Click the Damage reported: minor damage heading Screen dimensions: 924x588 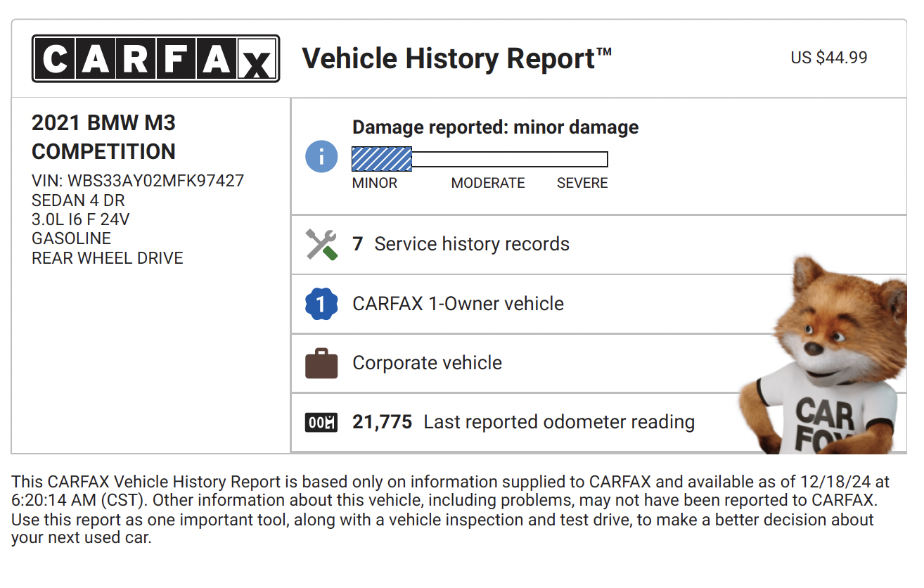[x=495, y=127]
